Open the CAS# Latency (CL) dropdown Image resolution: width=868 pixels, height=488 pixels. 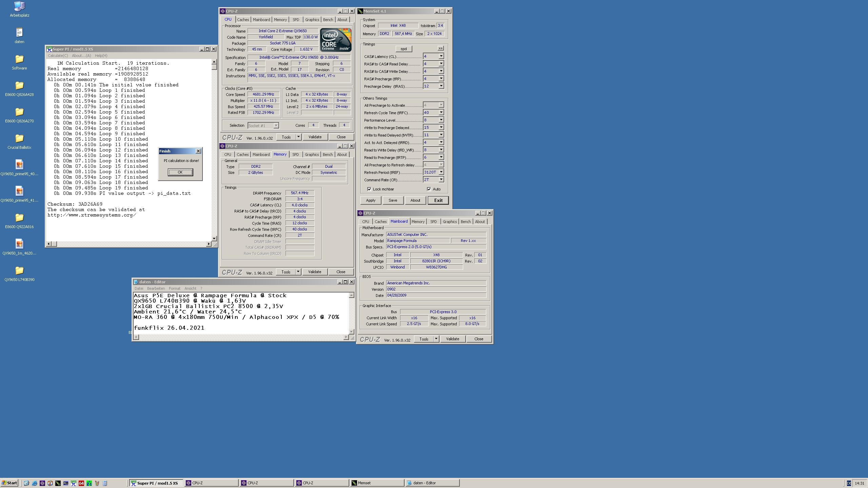(441, 56)
